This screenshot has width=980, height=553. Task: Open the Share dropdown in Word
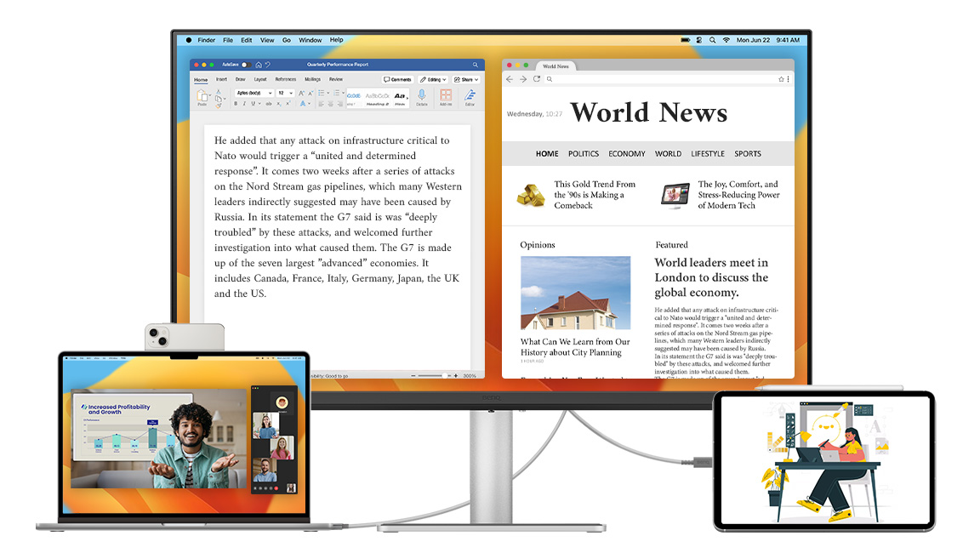[467, 79]
